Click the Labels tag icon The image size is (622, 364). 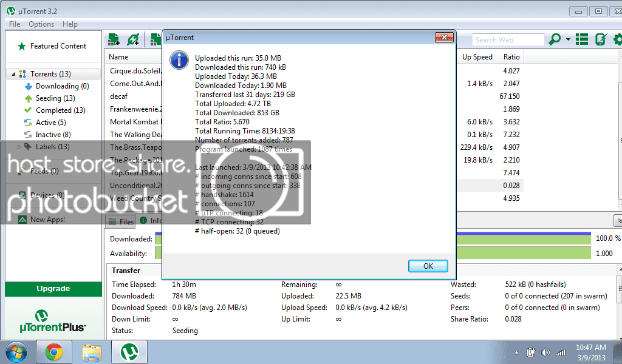28,147
